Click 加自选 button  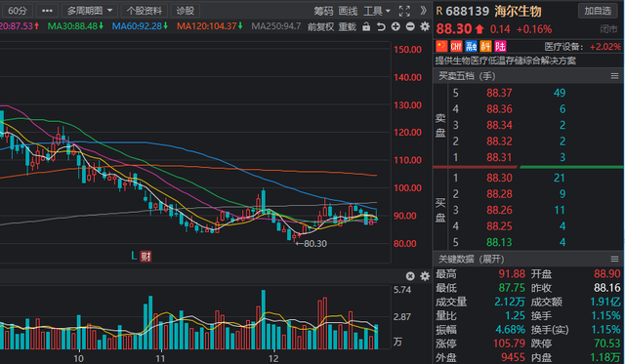pyautogui.click(x=598, y=11)
